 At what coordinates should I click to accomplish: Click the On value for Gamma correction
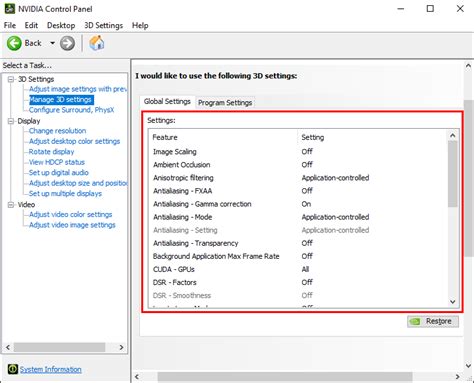click(306, 204)
